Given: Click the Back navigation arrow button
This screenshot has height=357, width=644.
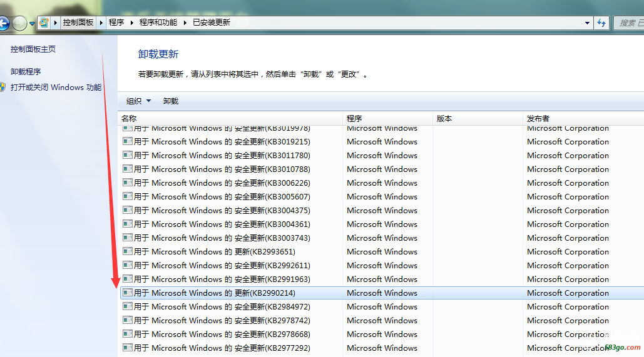Looking at the screenshot, I should coord(3,23).
